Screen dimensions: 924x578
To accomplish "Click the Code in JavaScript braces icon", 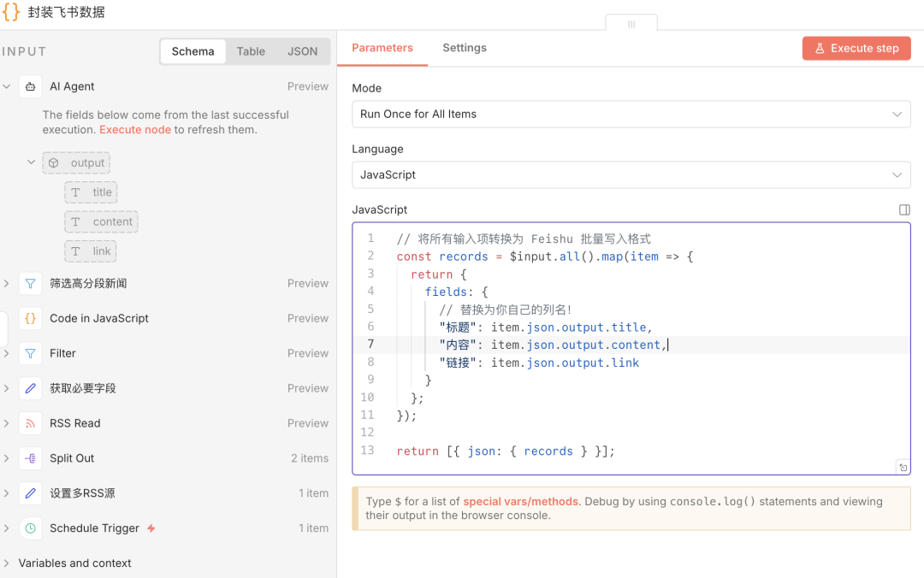I will 31,318.
